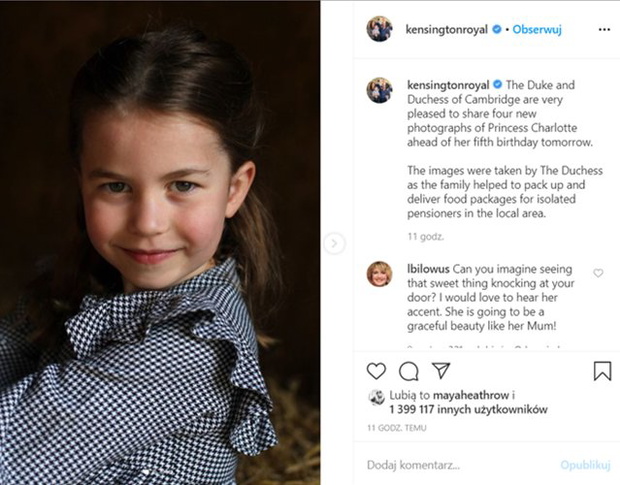Open the three-dot more options menu
This screenshot has width=620, height=485.
point(604,30)
